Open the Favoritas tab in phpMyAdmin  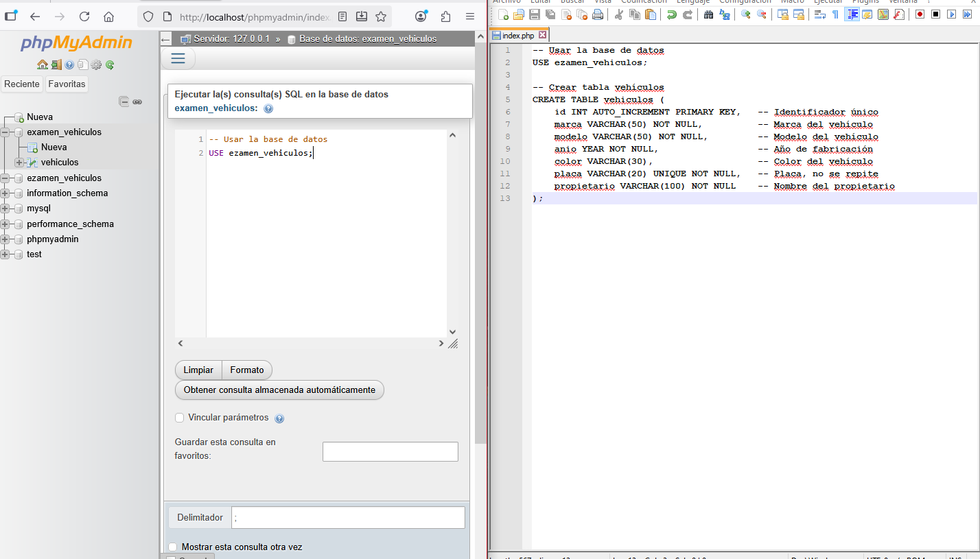point(67,84)
